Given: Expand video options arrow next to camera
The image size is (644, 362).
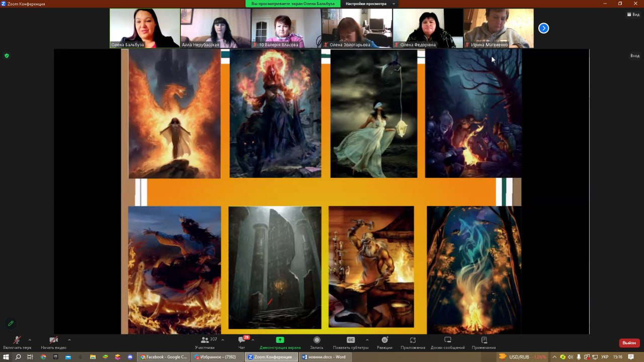Looking at the screenshot, I should (69, 340).
